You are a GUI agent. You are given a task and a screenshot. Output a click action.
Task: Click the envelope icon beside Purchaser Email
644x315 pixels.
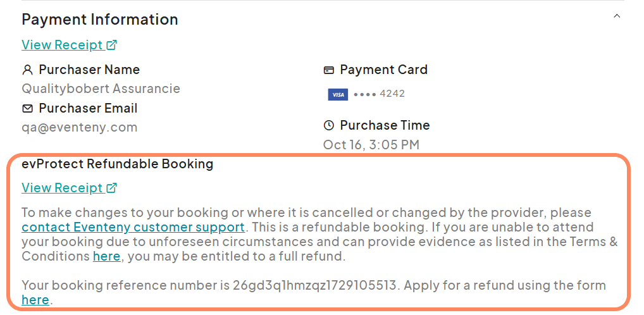click(x=27, y=108)
